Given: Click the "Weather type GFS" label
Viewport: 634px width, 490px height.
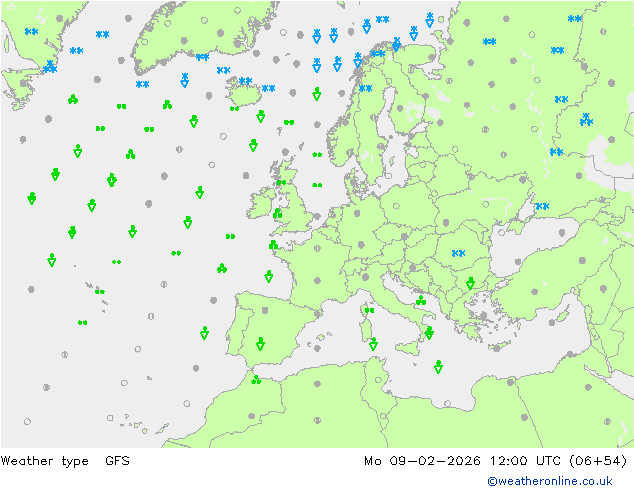Looking at the screenshot, I should [66, 461].
